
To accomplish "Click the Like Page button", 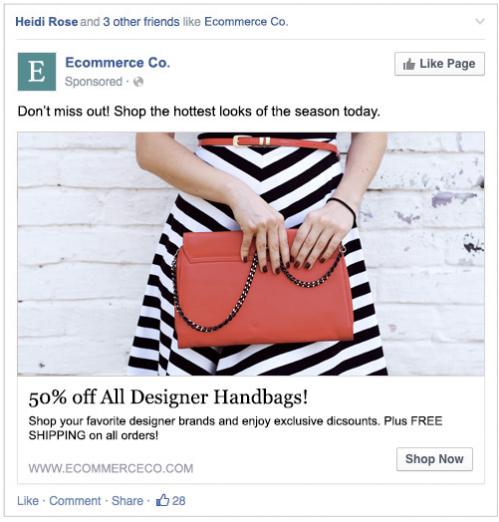I will pos(439,64).
